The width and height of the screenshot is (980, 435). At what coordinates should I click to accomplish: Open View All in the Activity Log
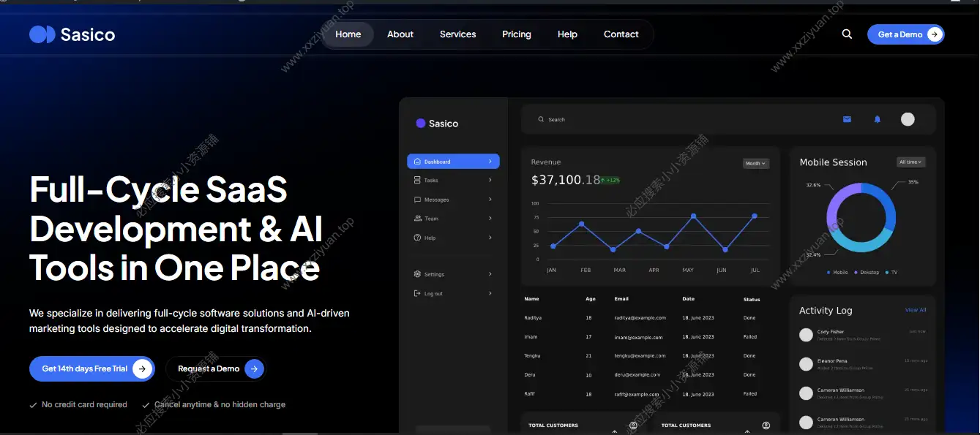[x=915, y=309]
